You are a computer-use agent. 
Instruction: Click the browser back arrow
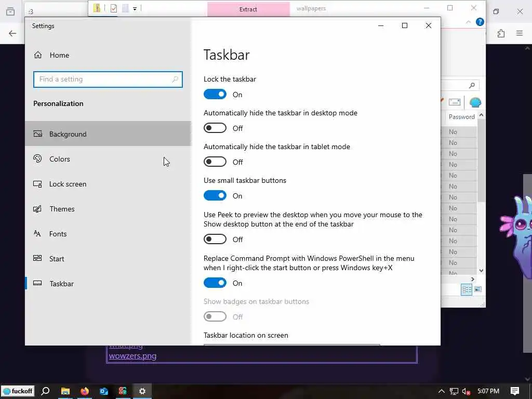(12, 33)
